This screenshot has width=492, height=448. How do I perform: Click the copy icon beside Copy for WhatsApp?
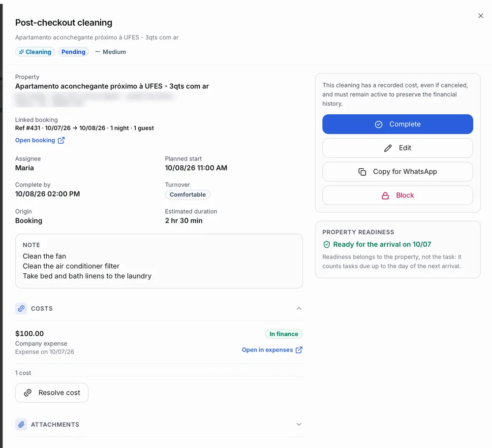pyautogui.click(x=362, y=172)
